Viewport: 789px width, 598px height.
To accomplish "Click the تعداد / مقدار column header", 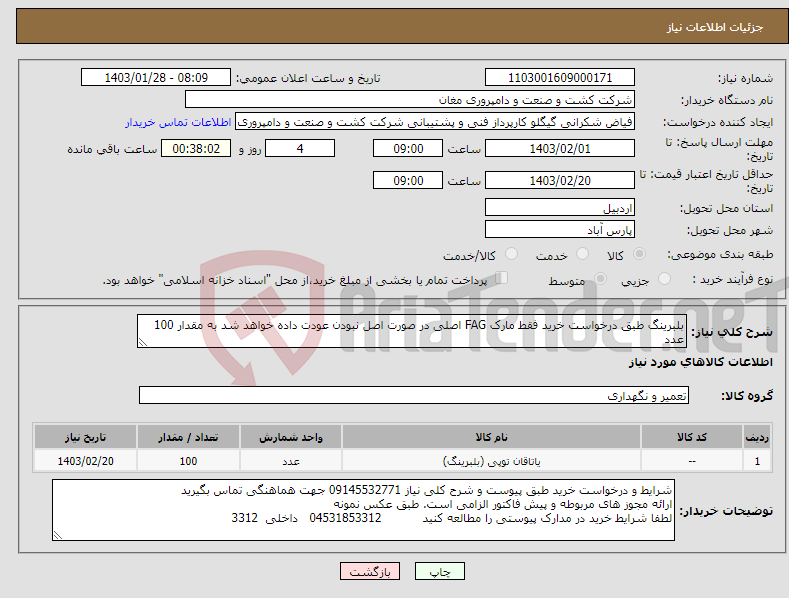I will 188,437.
